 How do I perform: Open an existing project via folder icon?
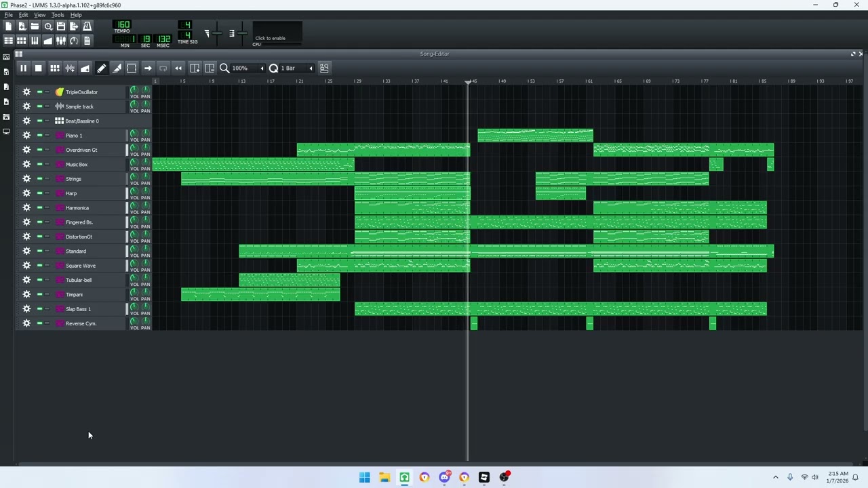click(35, 26)
